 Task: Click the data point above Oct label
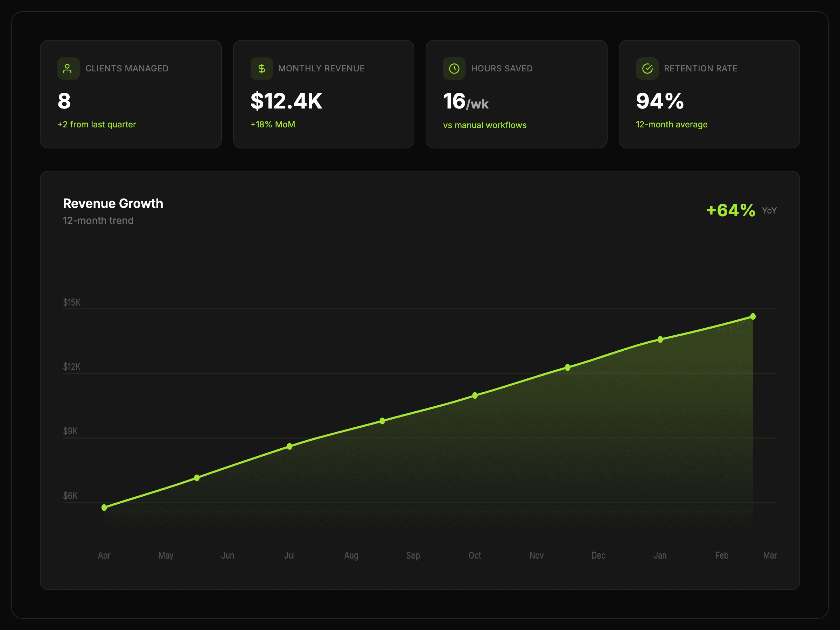[475, 395]
